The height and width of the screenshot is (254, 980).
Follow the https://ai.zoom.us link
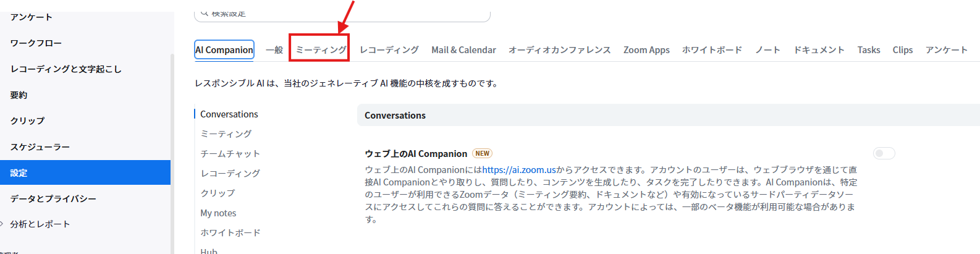(x=519, y=170)
